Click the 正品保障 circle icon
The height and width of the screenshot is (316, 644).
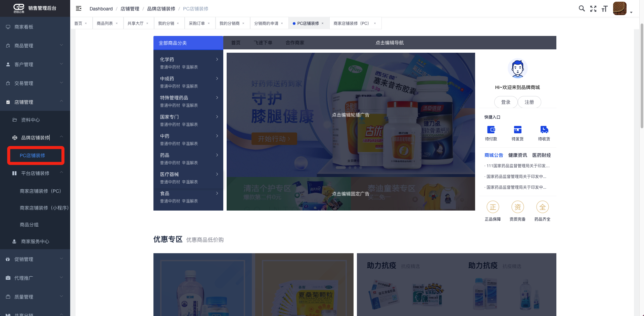click(x=493, y=207)
